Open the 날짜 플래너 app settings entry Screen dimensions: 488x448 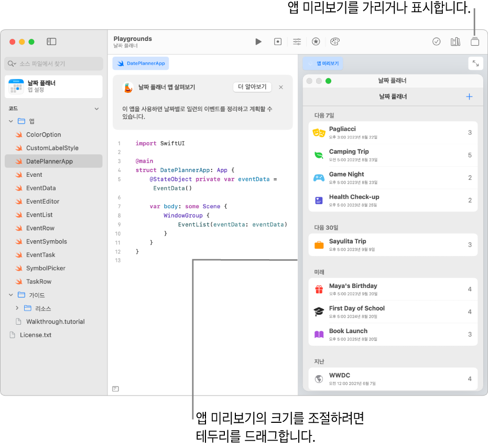tap(53, 87)
